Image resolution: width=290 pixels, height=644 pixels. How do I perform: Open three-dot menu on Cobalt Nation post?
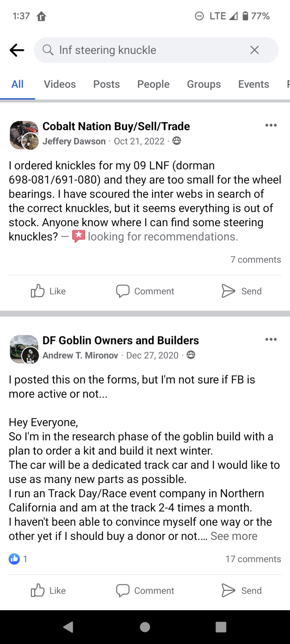pyautogui.click(x=271, y=125)
